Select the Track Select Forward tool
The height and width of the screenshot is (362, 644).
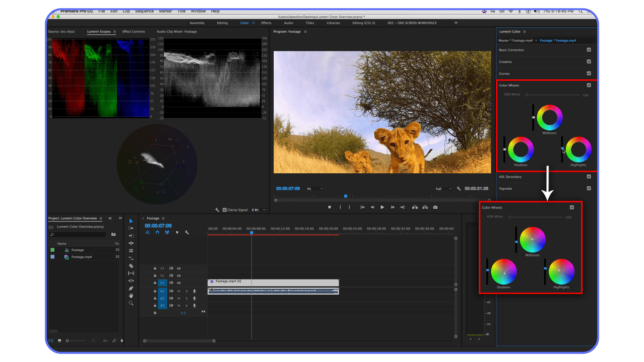pyautogui.click(x=131, y=228)
